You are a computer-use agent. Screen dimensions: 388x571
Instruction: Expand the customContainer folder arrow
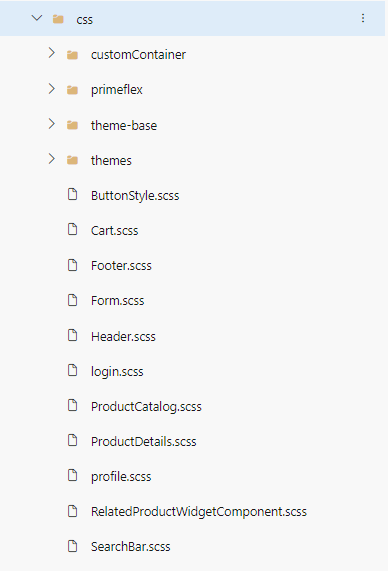tap(52, 54)
